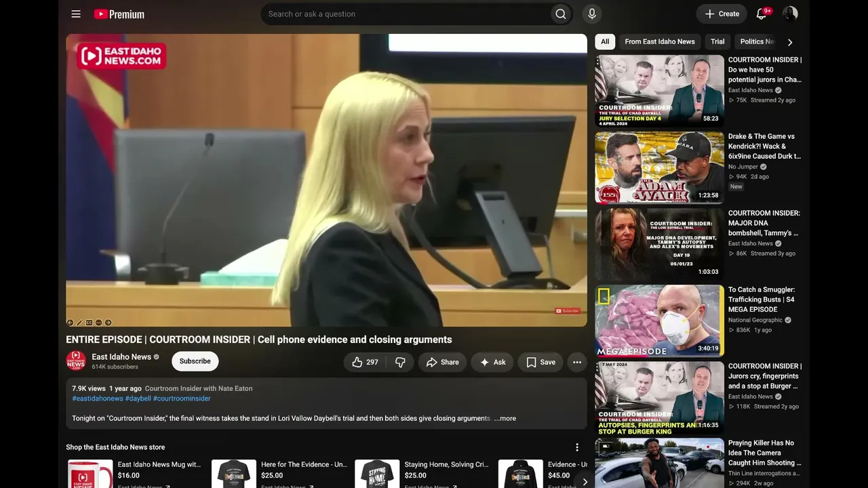Click the $45.00 price
Viewport: 868px width, 488px height.
click(559, 476)
